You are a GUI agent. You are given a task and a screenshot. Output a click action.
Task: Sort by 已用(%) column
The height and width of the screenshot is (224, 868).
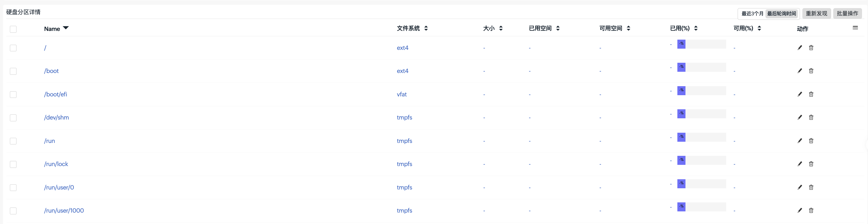tap(696, 28)
